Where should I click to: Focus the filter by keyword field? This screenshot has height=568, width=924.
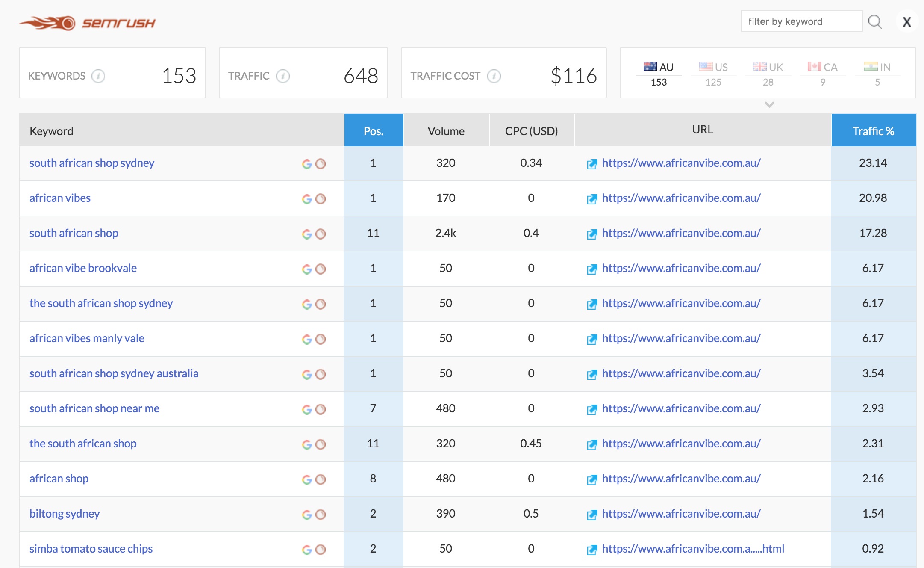[x=802, y=21]
